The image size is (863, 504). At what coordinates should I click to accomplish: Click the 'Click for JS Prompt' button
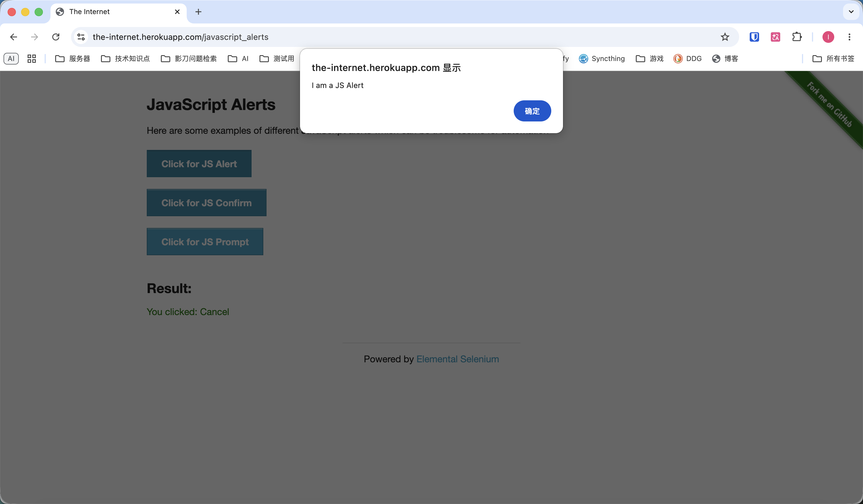pos(205,241)
